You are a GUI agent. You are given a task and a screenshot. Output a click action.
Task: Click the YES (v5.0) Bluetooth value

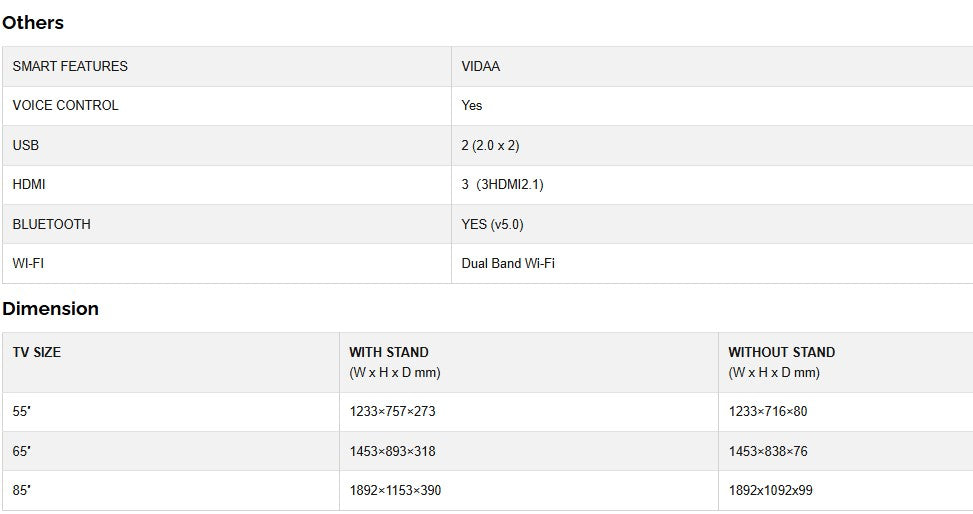[x=492, y=224]
